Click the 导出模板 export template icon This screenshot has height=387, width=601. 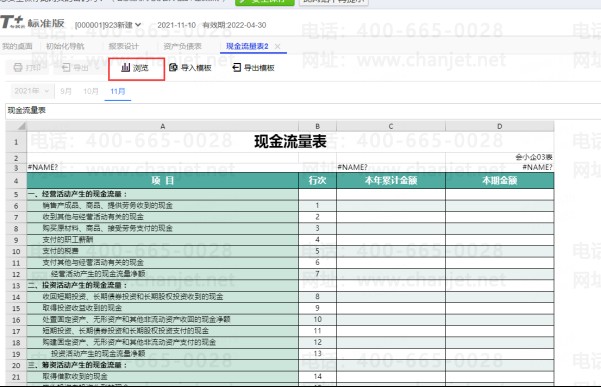click(236, 67)
